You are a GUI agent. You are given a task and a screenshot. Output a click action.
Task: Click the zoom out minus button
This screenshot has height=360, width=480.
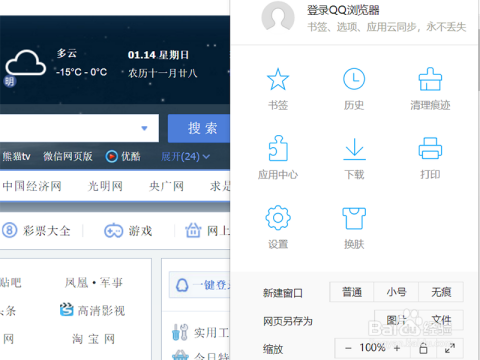coord(348,348)
